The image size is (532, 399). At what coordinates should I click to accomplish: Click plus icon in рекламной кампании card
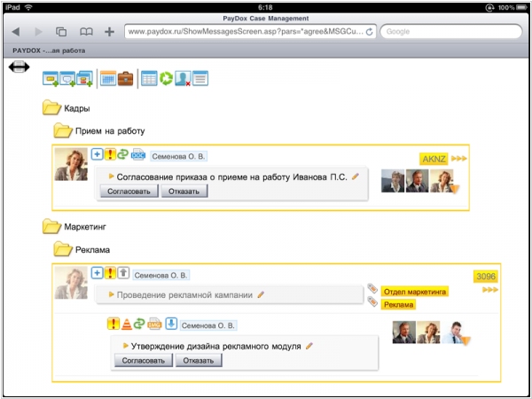click(x=97, y=272)
